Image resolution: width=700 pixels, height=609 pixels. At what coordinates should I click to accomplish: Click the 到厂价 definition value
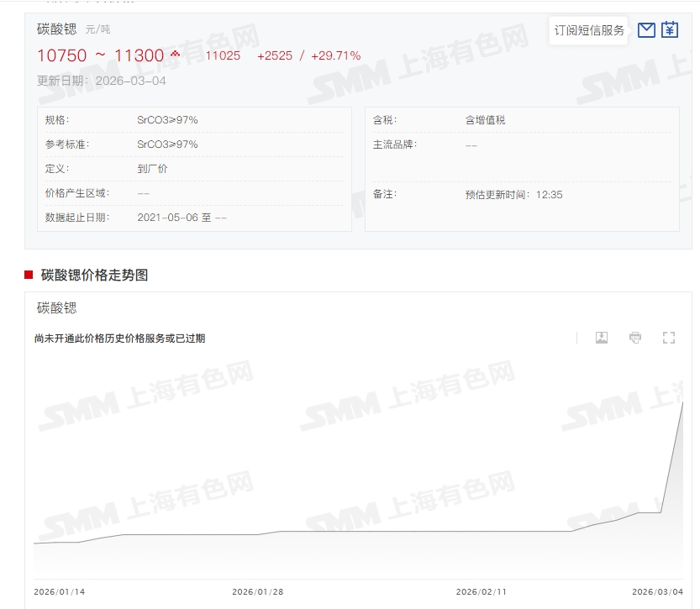[x=152, y=169]
